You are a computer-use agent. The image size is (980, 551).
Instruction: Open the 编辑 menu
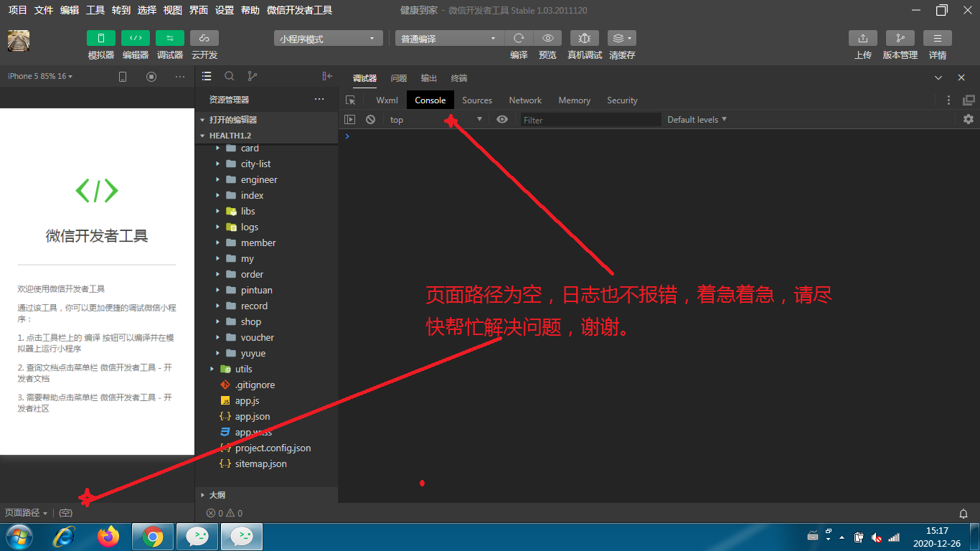click(70, 10)
